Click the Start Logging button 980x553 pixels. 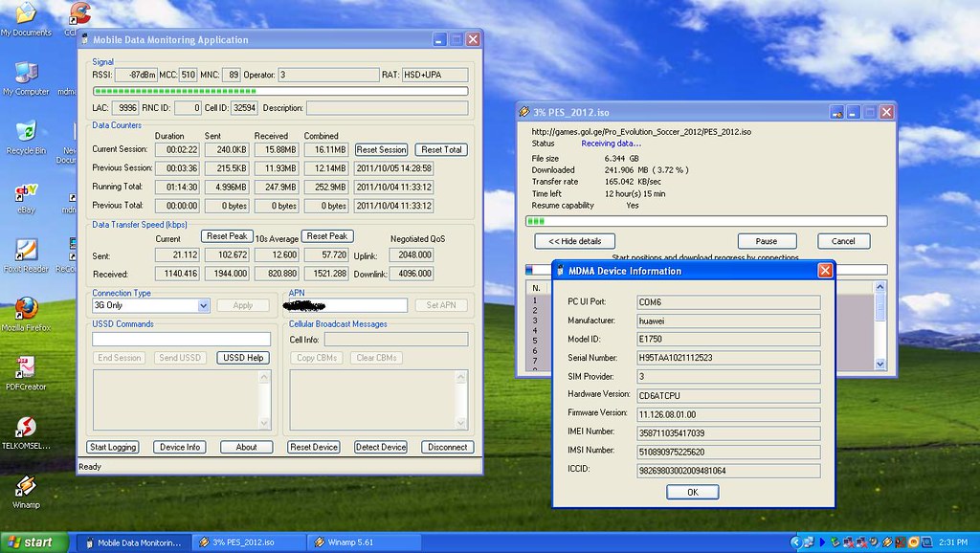[x=113, y=448]
